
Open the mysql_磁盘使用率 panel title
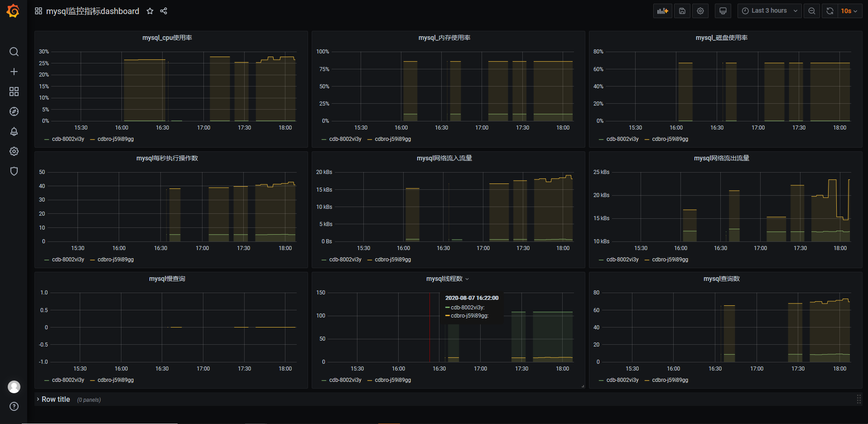click(x=722, y=38)
